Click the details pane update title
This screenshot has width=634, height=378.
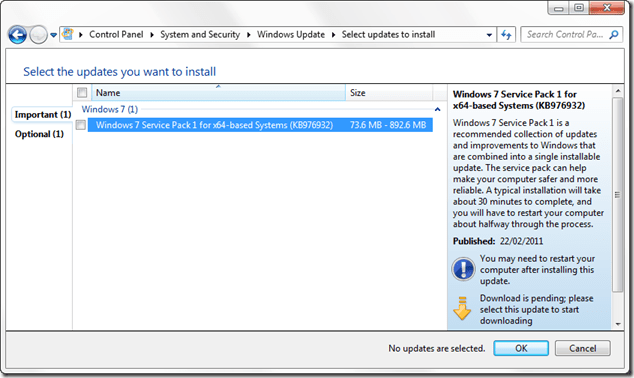[519, 100]
